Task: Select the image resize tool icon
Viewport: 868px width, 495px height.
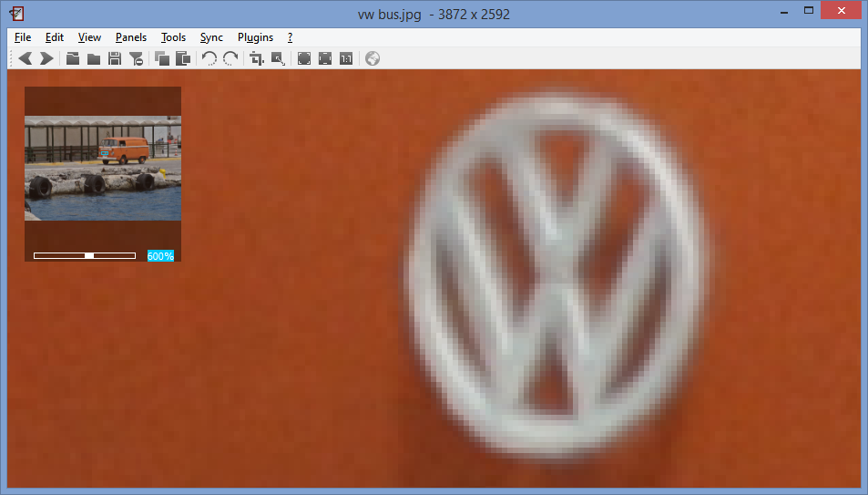Action: coord(278,58)
